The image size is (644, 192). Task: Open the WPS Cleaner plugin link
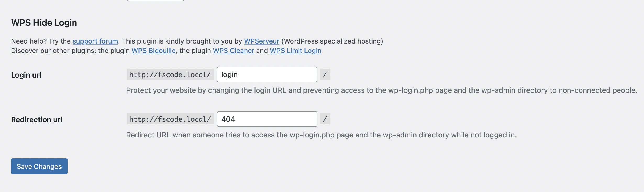pyautogui.click(x=234, y=51)
